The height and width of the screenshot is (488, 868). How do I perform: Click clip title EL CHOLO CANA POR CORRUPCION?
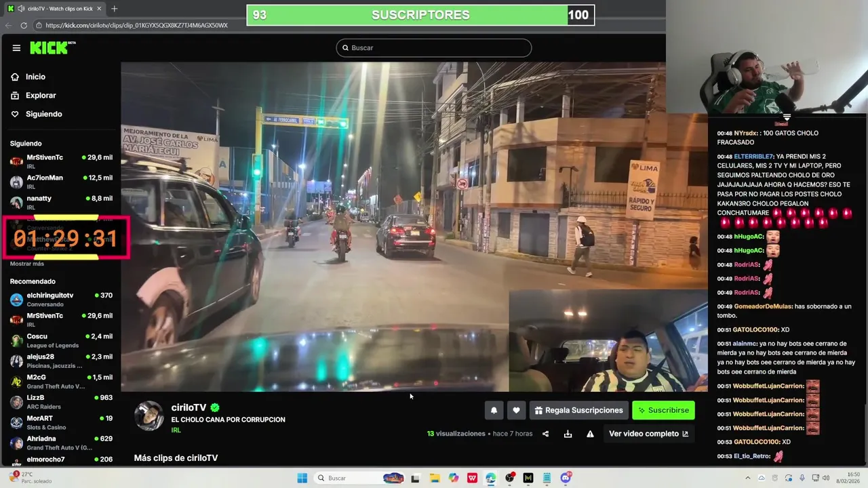click(228, 420)
